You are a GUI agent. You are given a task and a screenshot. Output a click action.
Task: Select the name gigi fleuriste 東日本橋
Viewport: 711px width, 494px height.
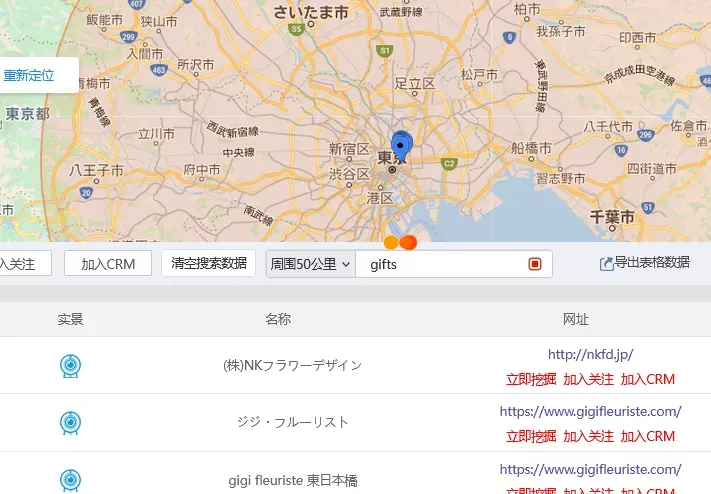point(293,480)
